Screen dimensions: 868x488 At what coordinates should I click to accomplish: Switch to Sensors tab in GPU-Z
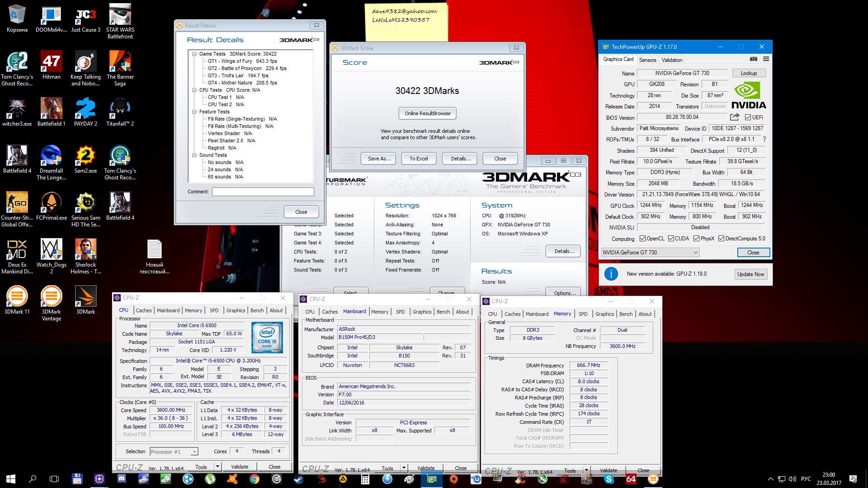pyautogui.click(x=647, y=60)
